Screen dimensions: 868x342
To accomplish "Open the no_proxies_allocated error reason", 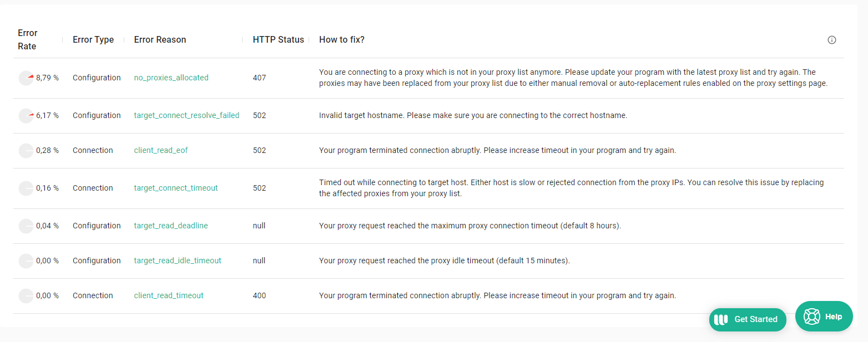I will click(171, 78).
